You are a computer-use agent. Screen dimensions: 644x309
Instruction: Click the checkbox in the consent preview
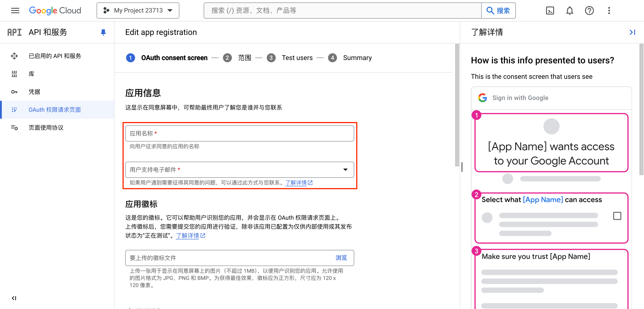click(617, 216)
